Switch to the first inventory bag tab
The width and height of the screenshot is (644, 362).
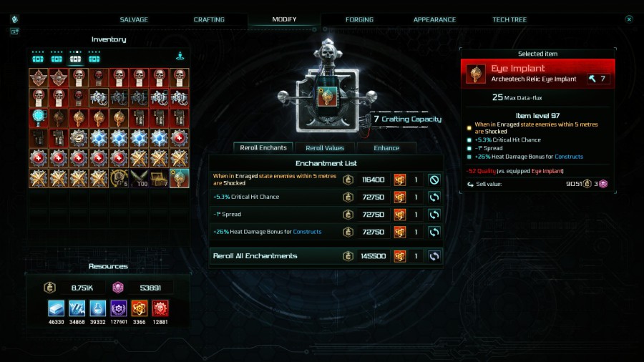[x=38, y=58]
